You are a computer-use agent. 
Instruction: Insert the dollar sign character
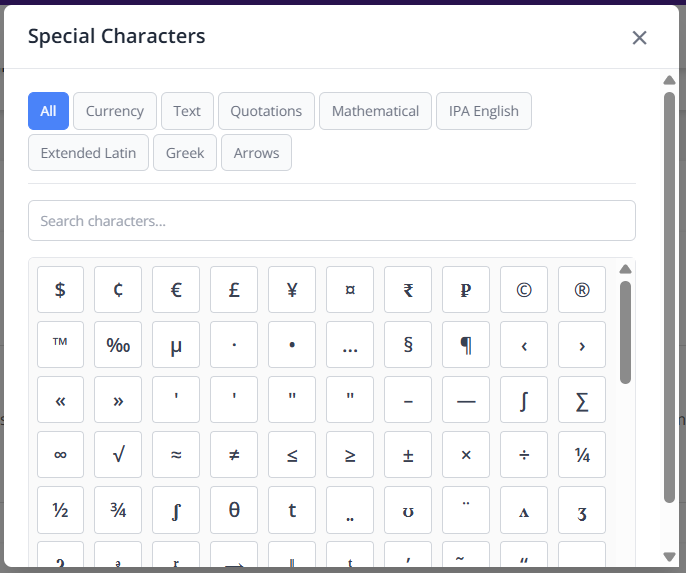coord(60,290)
